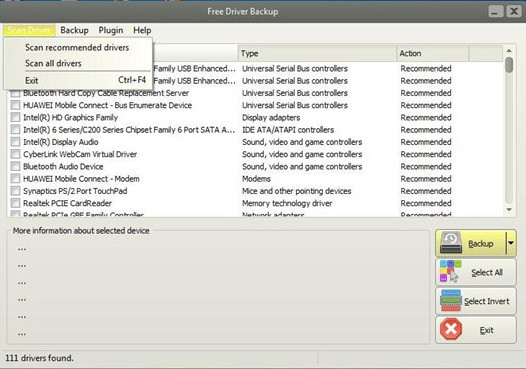Screen dimensions: 526x369
Task: Click the Backup button label
Action: (x=481, y=244)
